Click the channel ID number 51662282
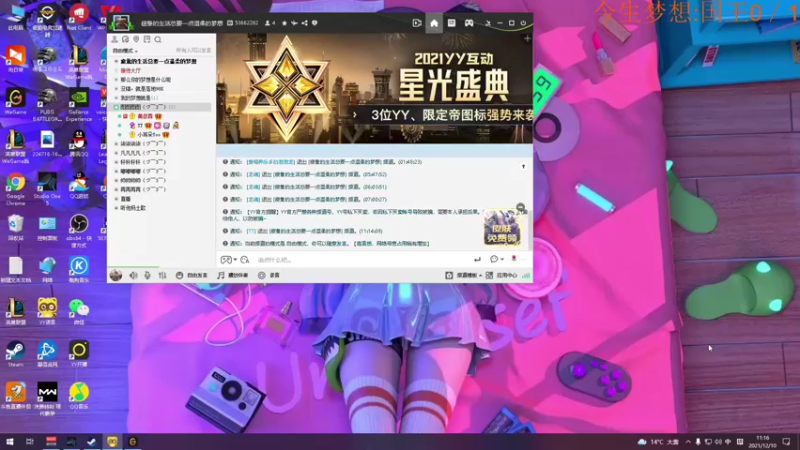Screen dimensions: 800x450 click(246, 23)
